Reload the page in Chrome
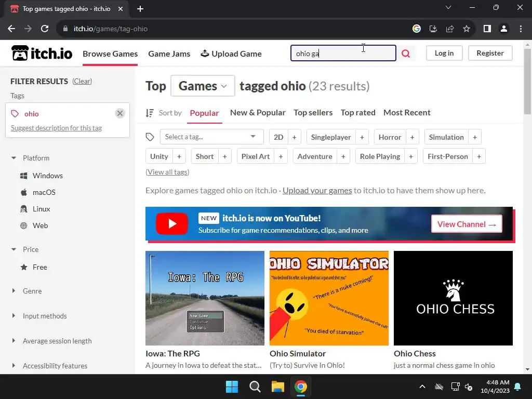 click(45, 29)
